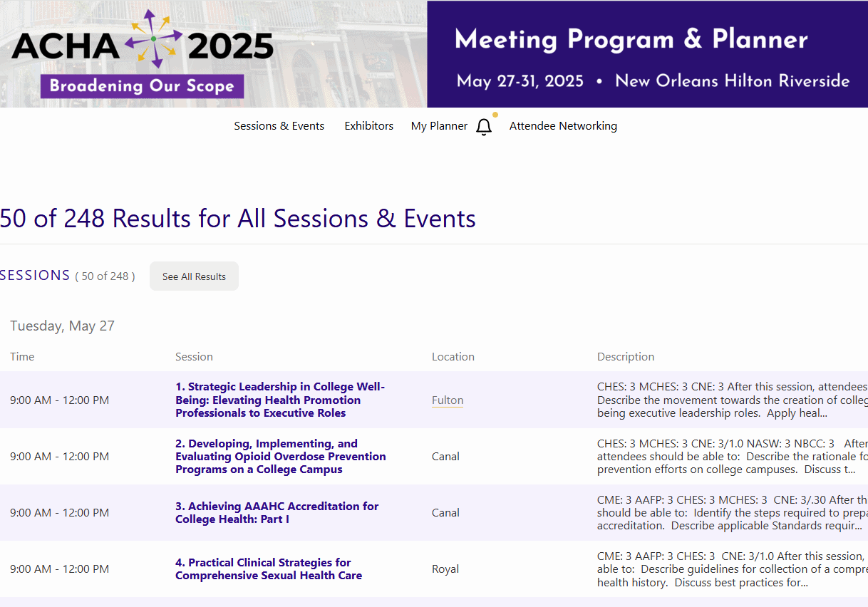This screenshot has height=607, width=868.
Task: Open session 1 Strategic Leadership in College Well-Being
Action: tap(281, 400)
